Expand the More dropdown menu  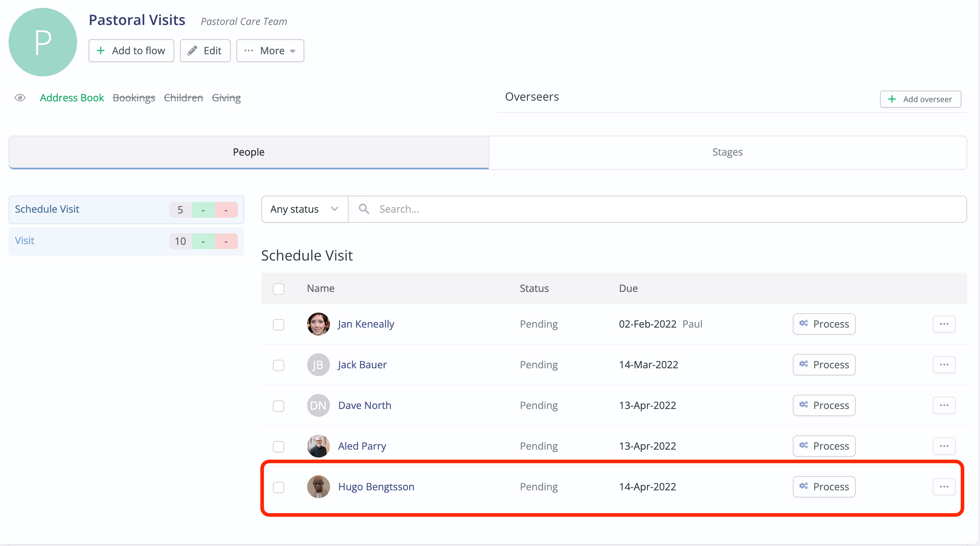tap(270, 51)
